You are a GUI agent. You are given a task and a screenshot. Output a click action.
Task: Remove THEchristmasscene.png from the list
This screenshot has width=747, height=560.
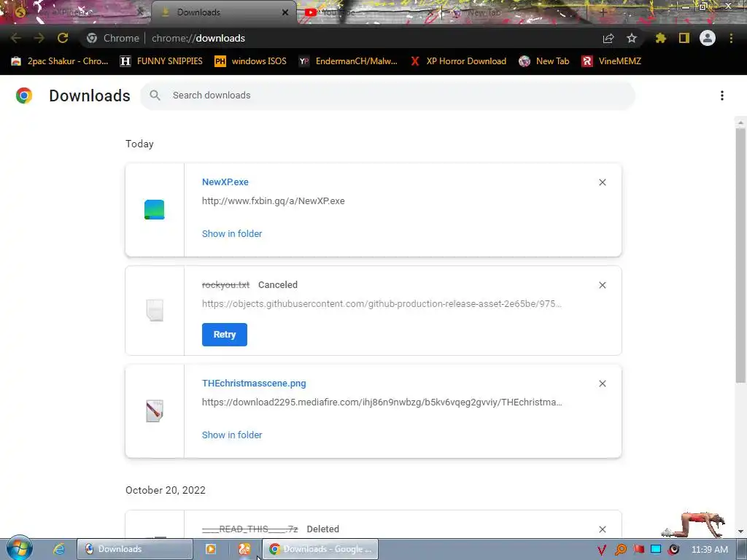click(603, 384)
